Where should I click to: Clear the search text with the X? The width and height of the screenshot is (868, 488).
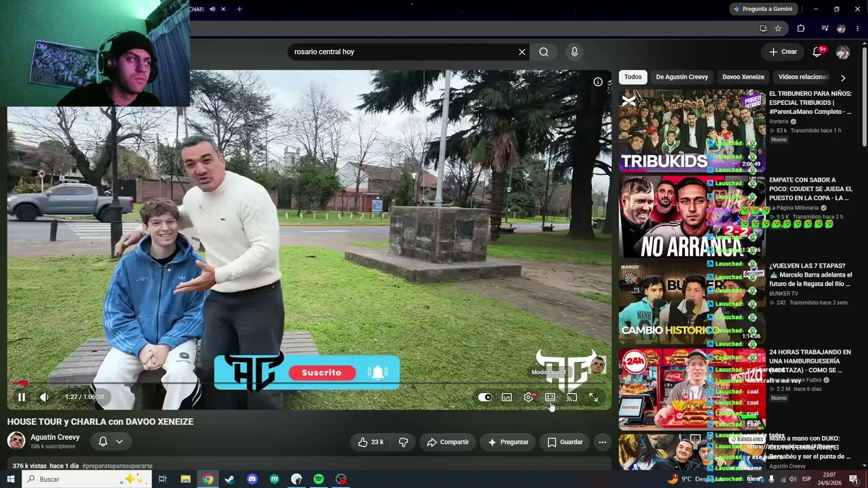click(x=522, y=52)
